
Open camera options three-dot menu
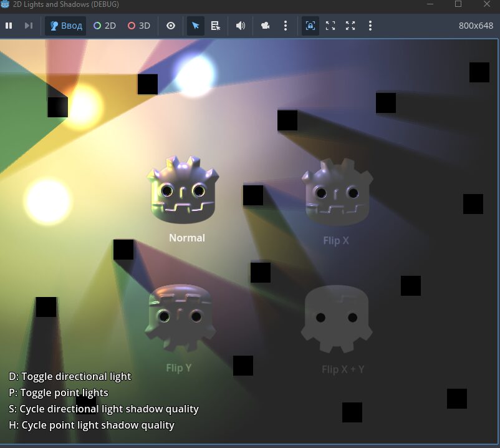(x=286, y=26)
